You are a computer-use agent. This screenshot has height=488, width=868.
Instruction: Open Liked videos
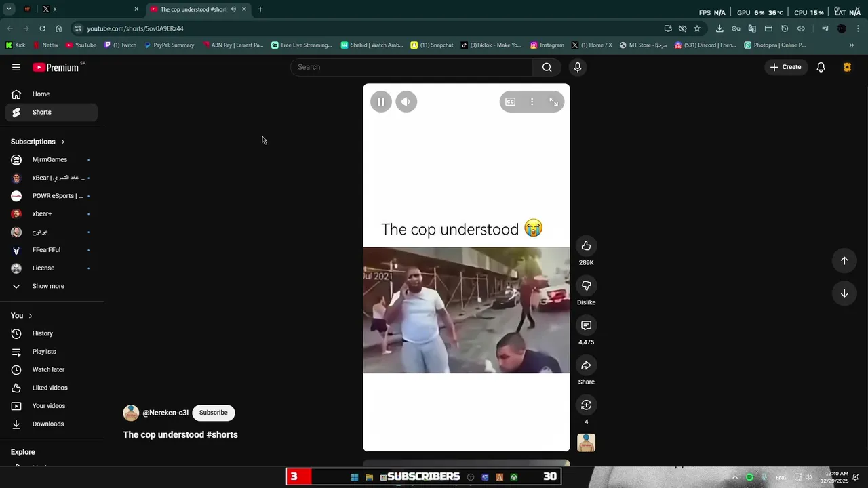tap(52, 388)
